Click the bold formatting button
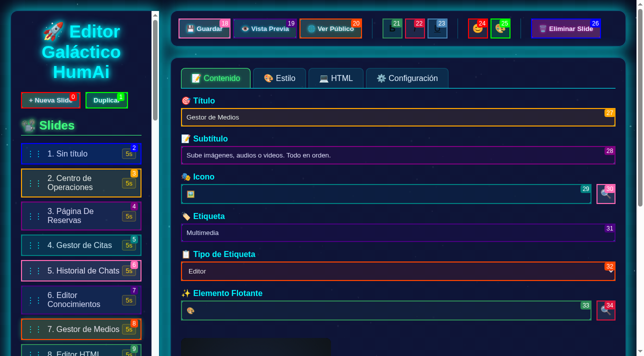This screenshot has width=644, height=356. coord(392,29)
